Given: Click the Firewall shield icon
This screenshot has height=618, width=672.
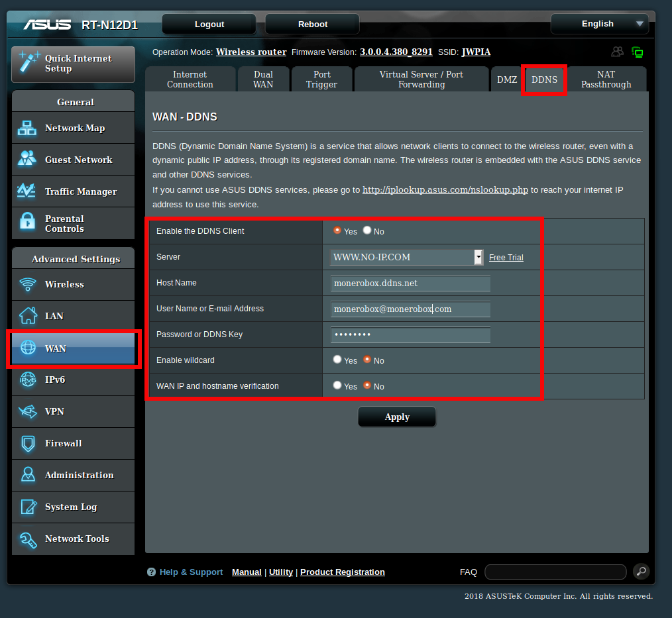Looking at the screenshot, I should [x=28, y=444].
